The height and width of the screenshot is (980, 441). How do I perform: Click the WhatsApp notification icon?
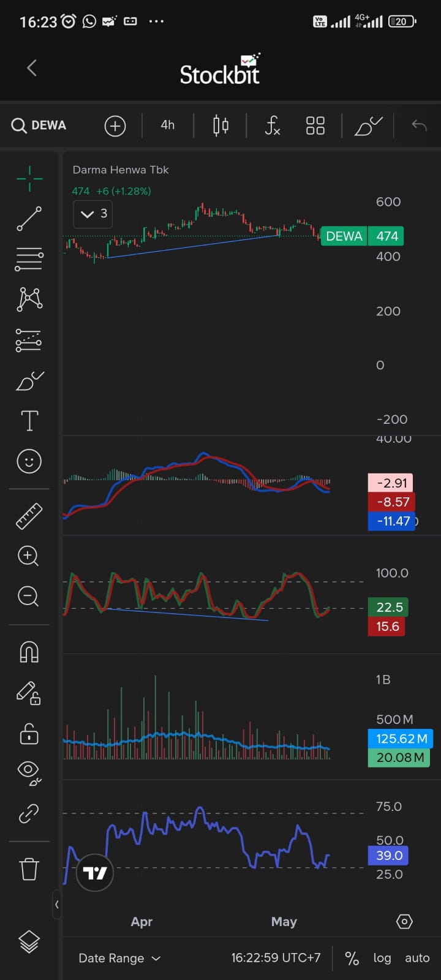pyautogui.click(x=89, y=21)
